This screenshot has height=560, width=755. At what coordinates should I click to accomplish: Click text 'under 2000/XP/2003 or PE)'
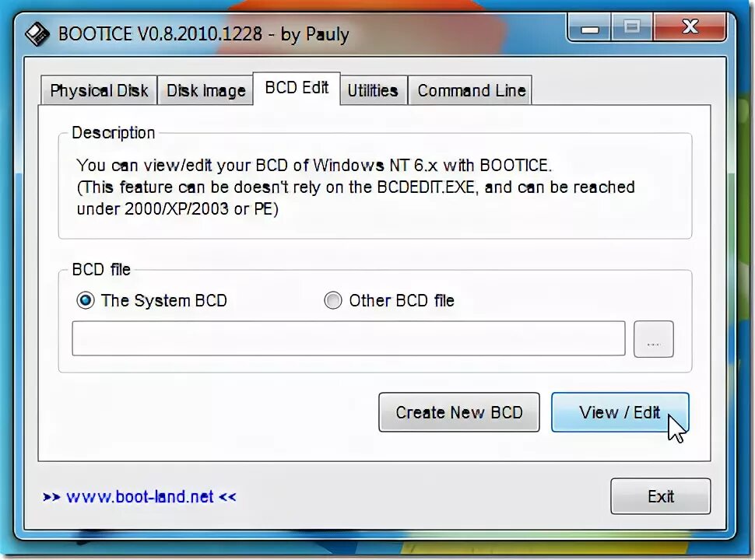177,208
